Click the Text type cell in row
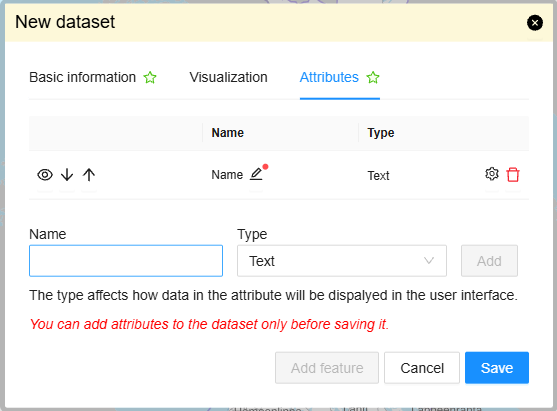The width and height of the screenshot is (557, 411). pyautogui.click(x=378, y=175)
